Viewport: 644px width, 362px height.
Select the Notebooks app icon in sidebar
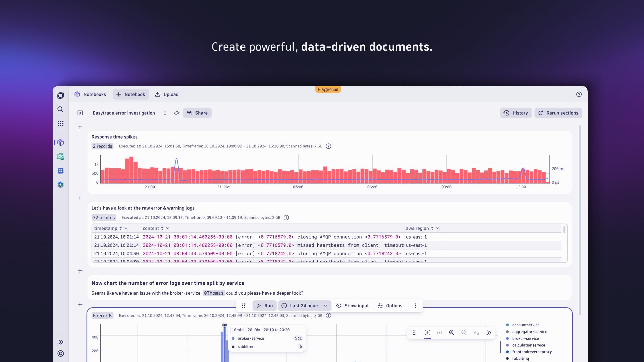click(61, 142)
